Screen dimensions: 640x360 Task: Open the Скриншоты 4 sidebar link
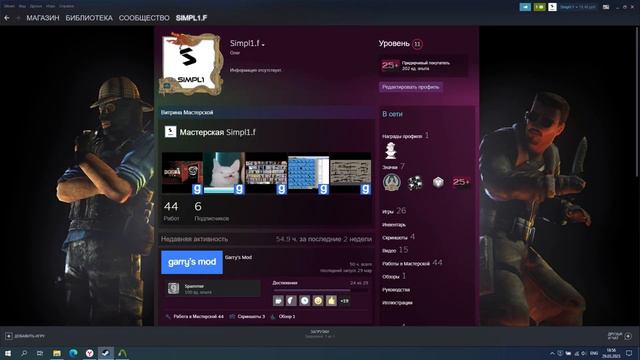coord(398,237)
